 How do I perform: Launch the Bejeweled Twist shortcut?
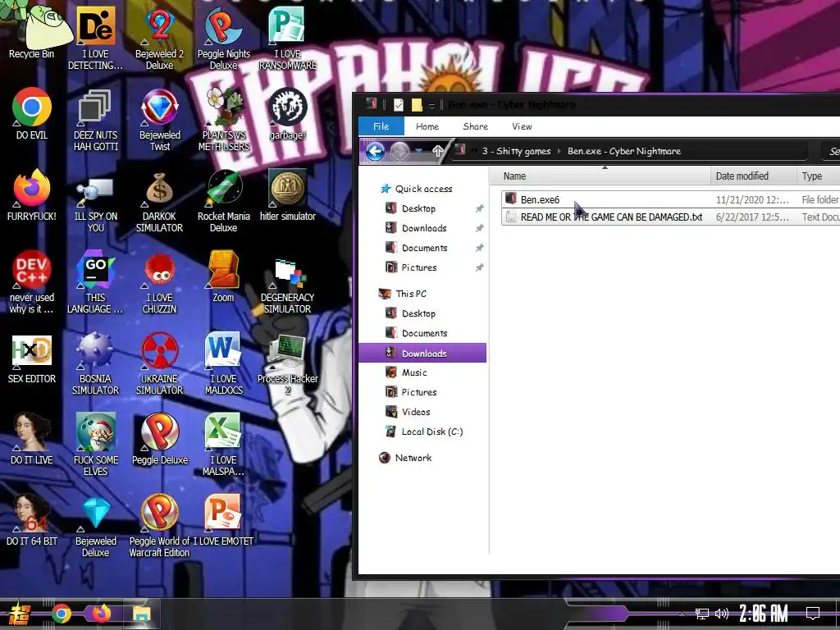point(159,119)
